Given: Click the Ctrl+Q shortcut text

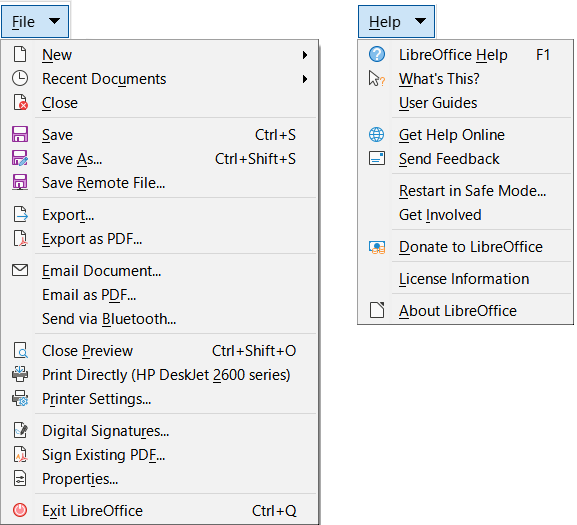Looking at the screenshot, I should click(274, 511).
